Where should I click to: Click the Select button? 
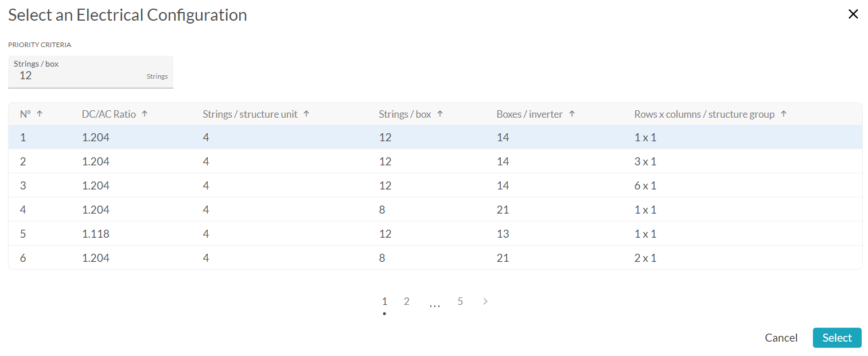coord(837,338)
